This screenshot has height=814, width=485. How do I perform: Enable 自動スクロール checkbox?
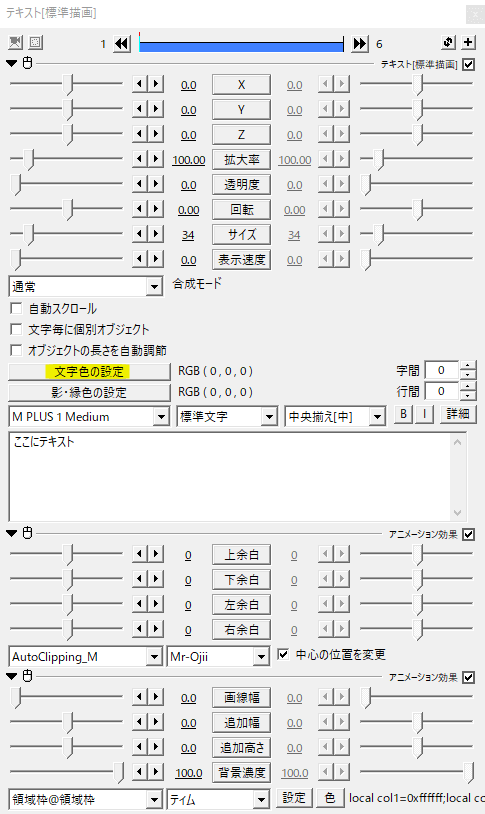16,308
